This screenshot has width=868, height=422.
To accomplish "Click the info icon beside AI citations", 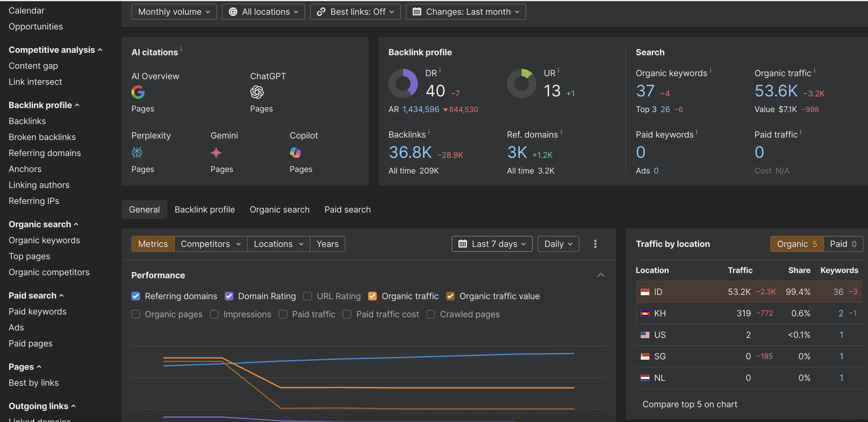I will [x=181, y=49].
